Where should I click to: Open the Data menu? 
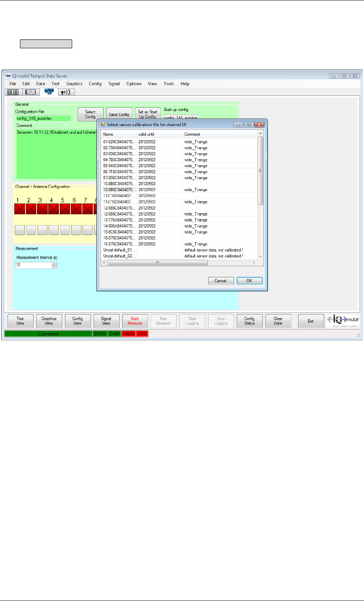click(x=41, y=84)
